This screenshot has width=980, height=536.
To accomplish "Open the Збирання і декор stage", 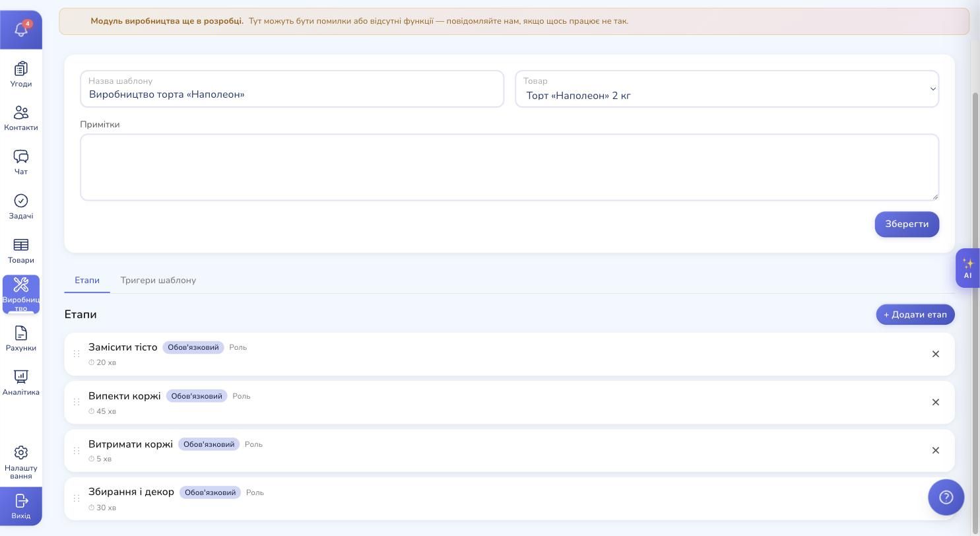I will 509,498.
